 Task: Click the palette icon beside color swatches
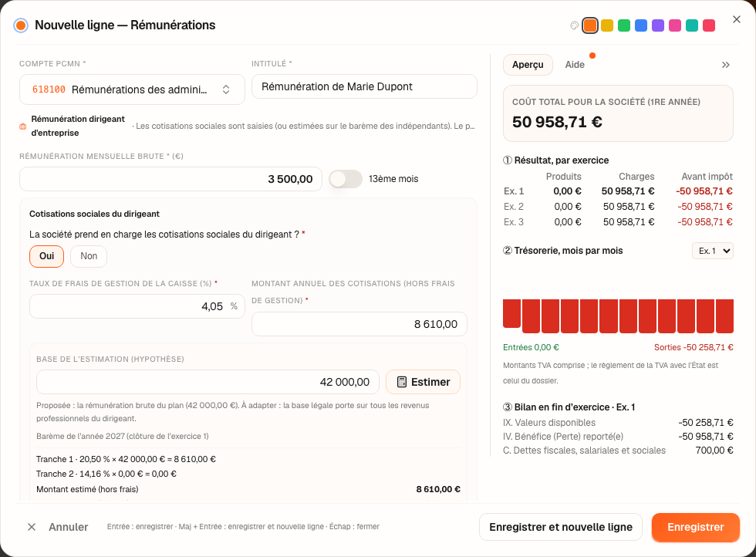pyautogui.click(x=574, y=25)
